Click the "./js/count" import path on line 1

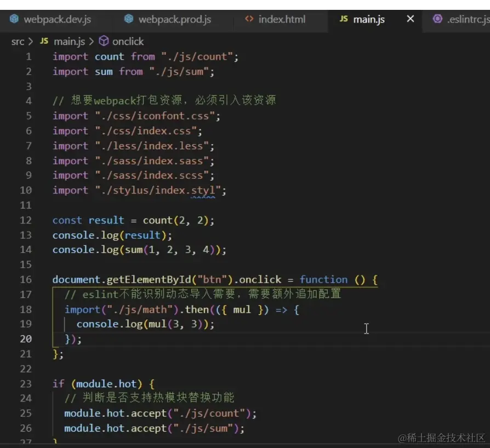pyautogui.click(x=197, y=57)
